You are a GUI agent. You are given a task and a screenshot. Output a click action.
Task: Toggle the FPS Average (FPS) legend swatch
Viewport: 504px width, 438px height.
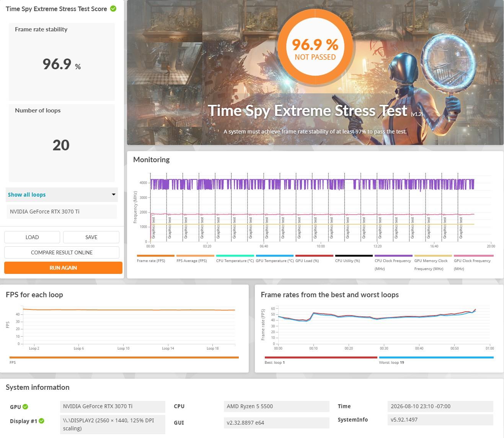195,256
